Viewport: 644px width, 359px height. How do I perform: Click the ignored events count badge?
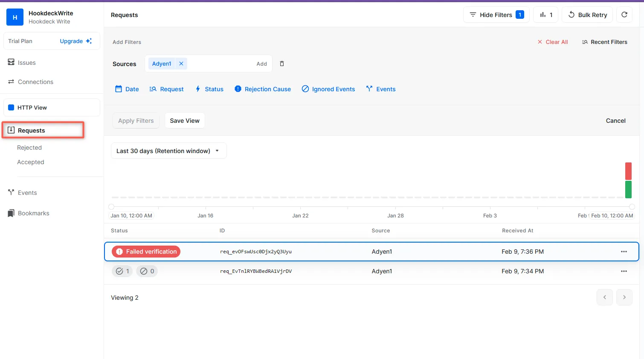[147, 271]
